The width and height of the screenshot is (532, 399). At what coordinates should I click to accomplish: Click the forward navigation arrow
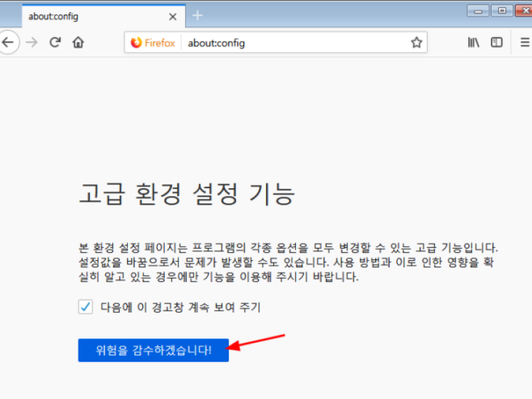pos(32,43)
